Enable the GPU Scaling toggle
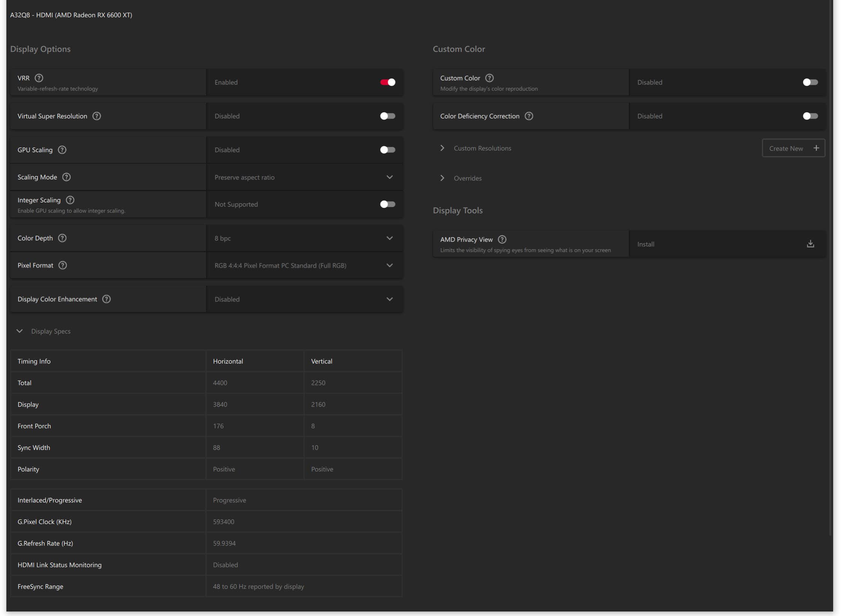 (x=388, y=150)
